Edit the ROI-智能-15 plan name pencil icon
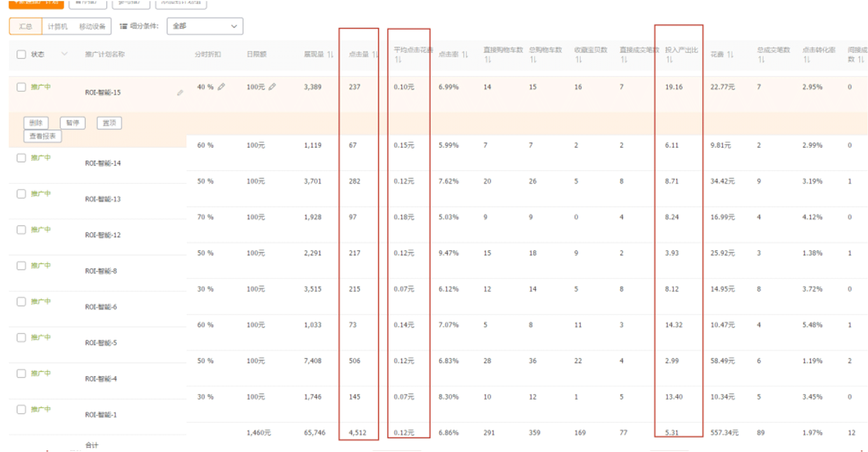 [180, 93]
